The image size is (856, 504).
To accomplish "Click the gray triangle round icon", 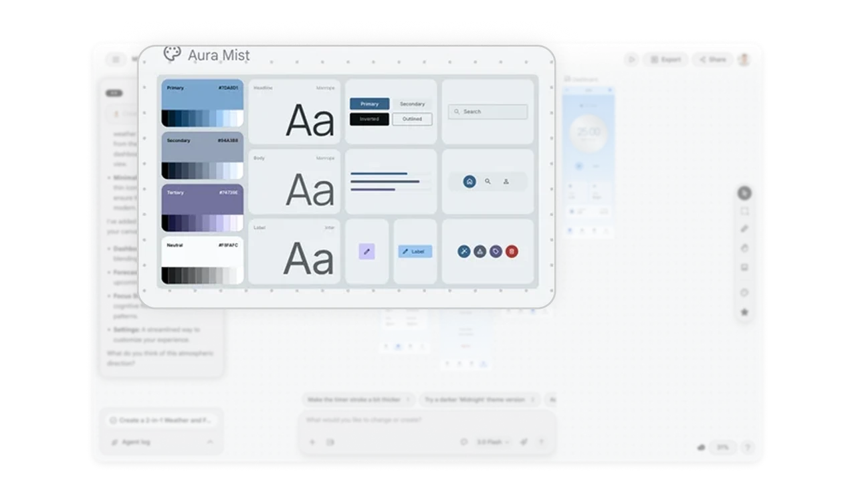I will (x=480, y=251).
